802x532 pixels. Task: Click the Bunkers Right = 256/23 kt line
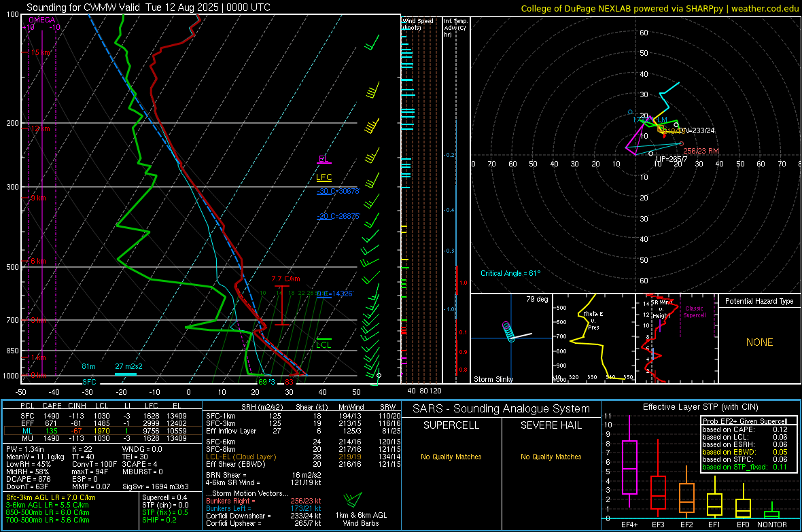[263, 501]
